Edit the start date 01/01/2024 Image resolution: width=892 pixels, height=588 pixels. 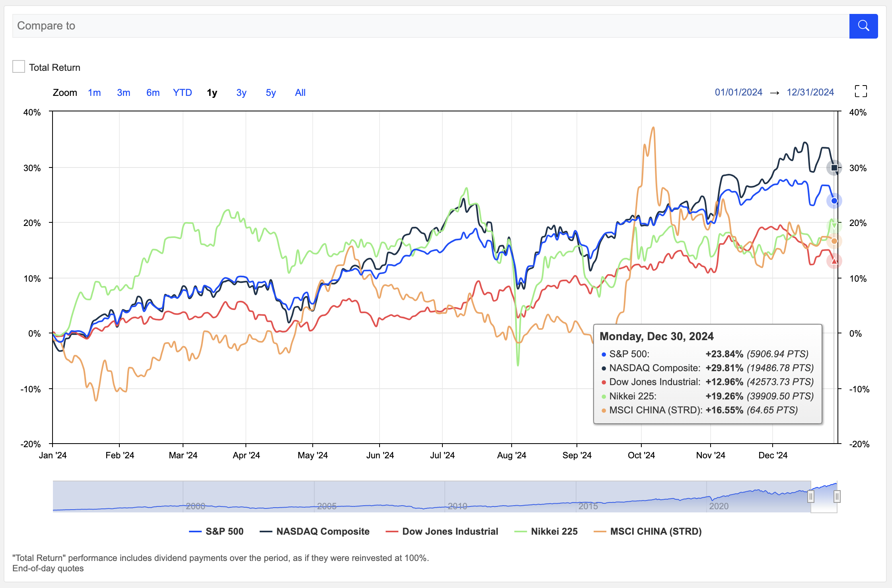(738, 92)
